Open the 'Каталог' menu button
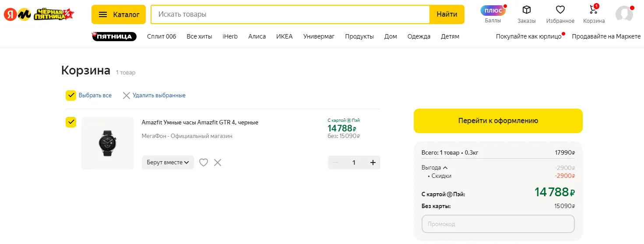This screenshot has height=244, width=644. point(119,14)
